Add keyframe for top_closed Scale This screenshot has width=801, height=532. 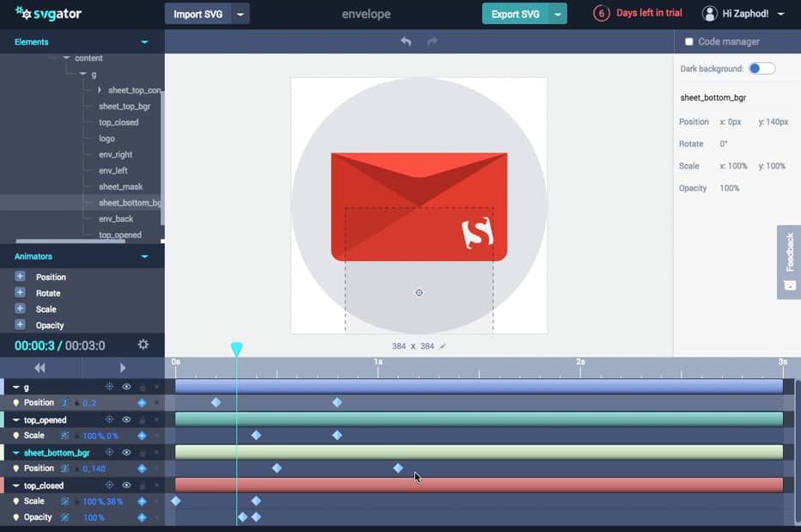click(x=142, y=501)
